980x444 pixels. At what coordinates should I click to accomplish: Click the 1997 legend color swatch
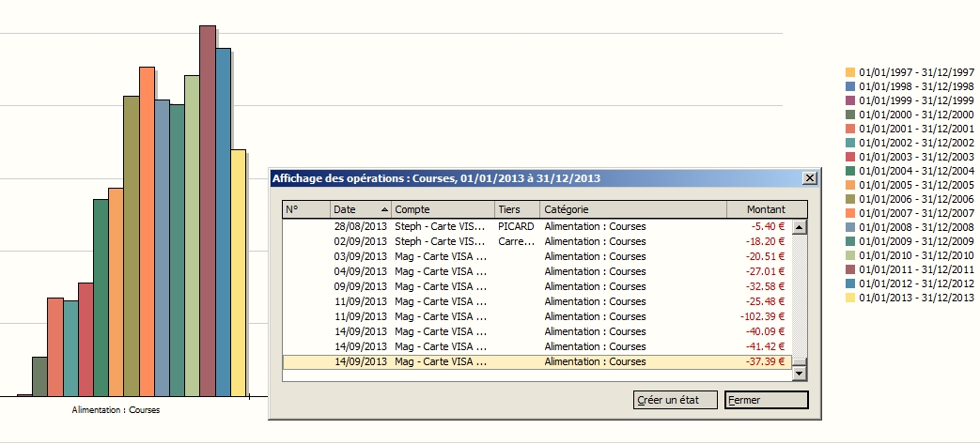(x=850, y=72)
